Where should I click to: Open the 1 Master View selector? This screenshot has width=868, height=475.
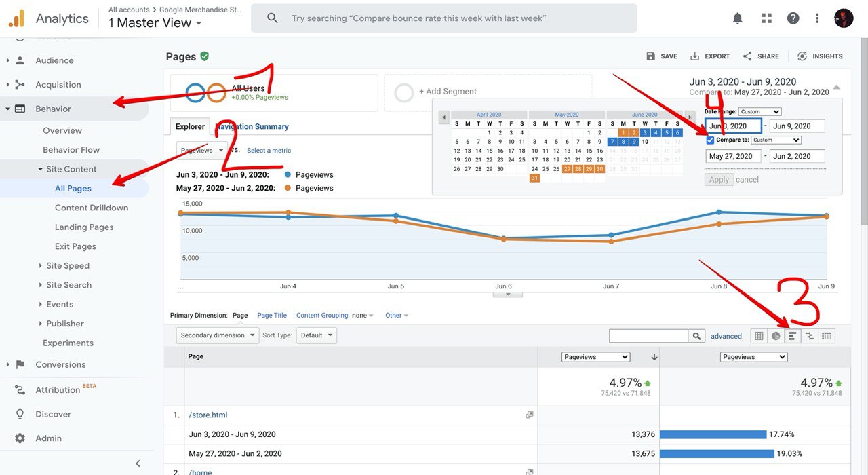155,23
